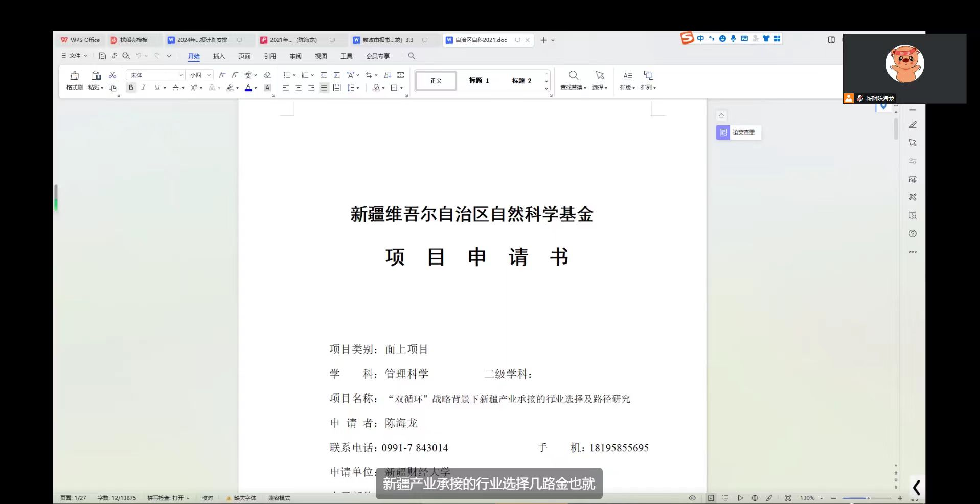Toggle Italic formatting

[144, 87]
